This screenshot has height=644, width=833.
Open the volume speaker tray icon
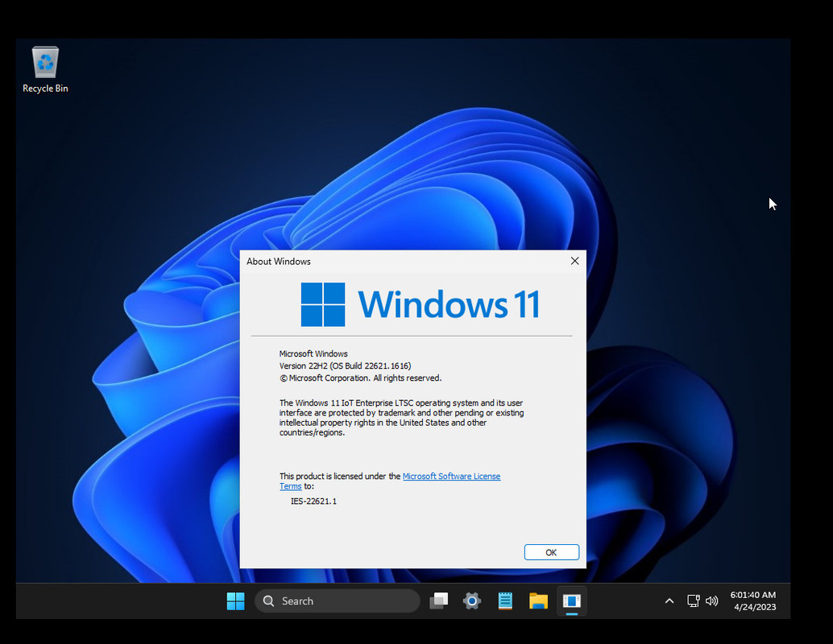pyautogui.click(x=712, y=601)
